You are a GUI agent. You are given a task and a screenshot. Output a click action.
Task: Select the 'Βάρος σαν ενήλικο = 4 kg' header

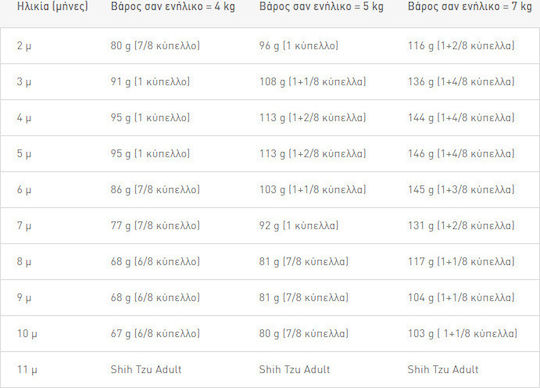173,6
